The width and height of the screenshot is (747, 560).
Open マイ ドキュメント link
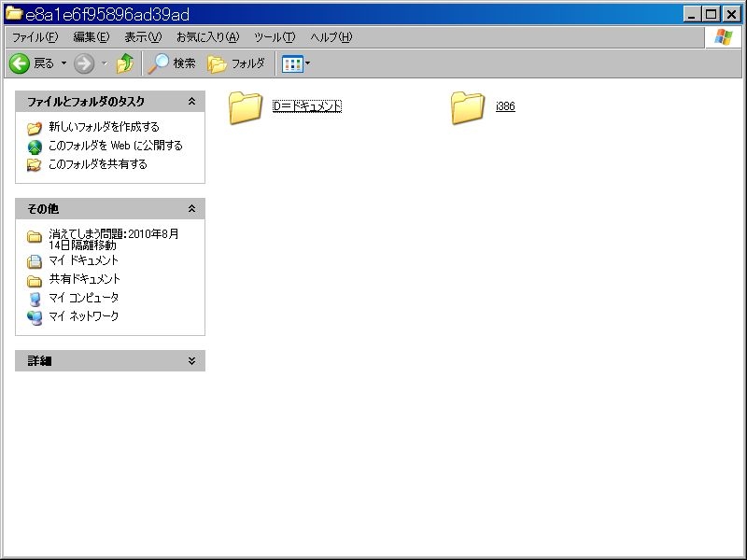[x=83, y=260]
